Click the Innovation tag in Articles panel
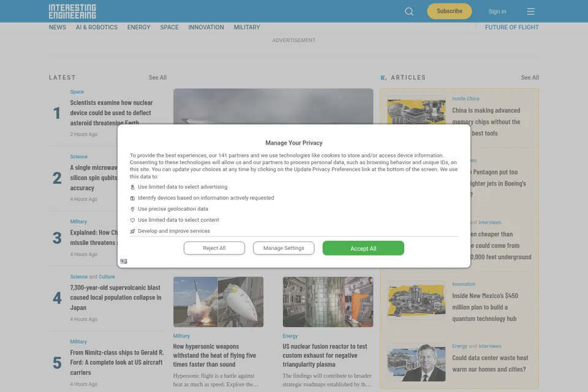This screenshot has height=392, width=588. pyautogui.click(x=464, y=284)
